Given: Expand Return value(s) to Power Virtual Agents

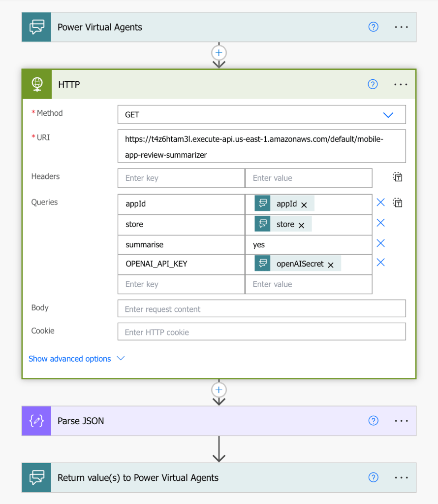Looking at the screenshot, I should tap(197, 477).
